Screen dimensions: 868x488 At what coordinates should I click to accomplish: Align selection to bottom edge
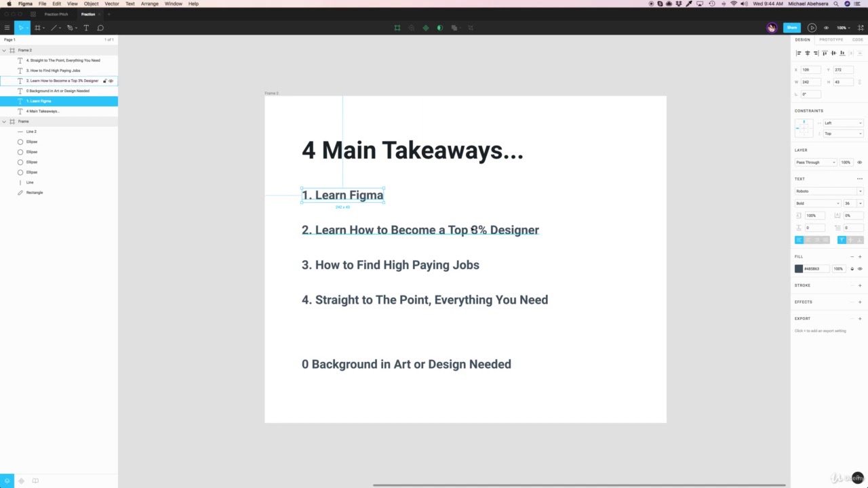842,53
